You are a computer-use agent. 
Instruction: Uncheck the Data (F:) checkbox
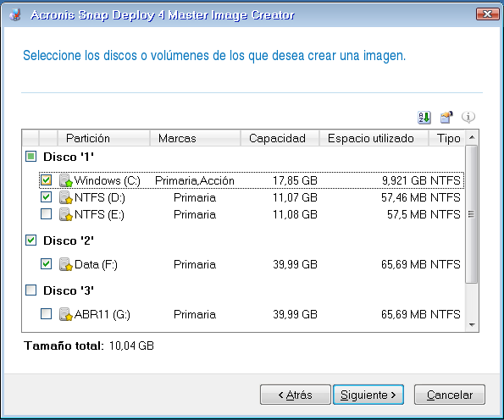[47, 264]
